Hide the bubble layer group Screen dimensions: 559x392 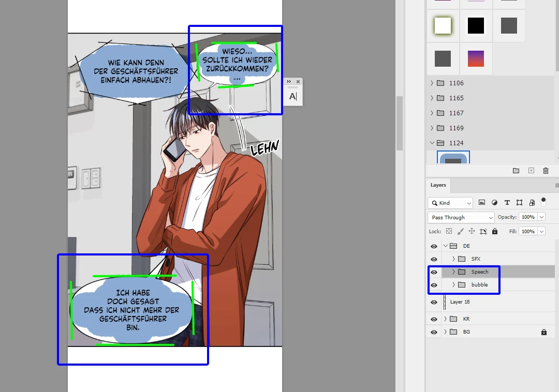click(434, 285)
